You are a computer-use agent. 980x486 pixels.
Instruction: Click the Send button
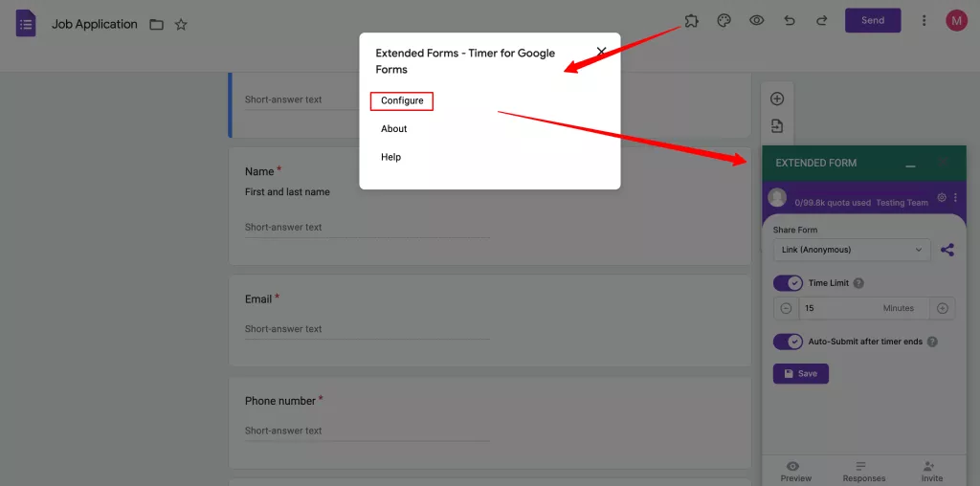coord(873,21)
